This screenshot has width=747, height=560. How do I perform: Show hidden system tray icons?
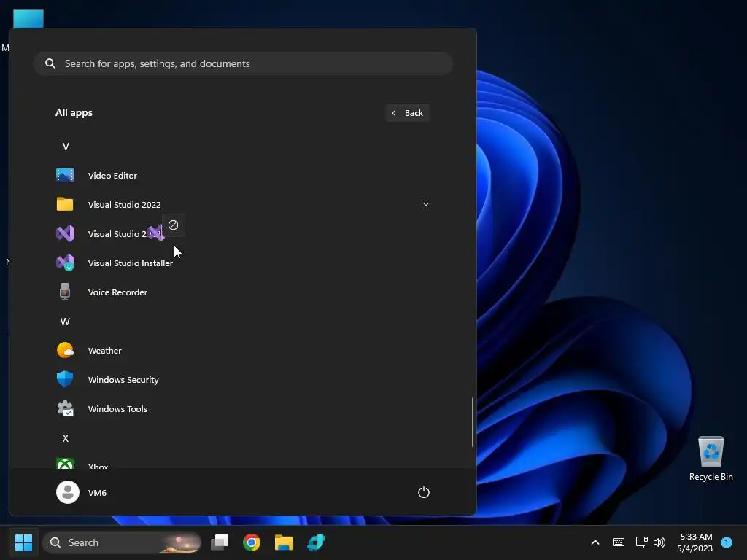pos(595,542)
